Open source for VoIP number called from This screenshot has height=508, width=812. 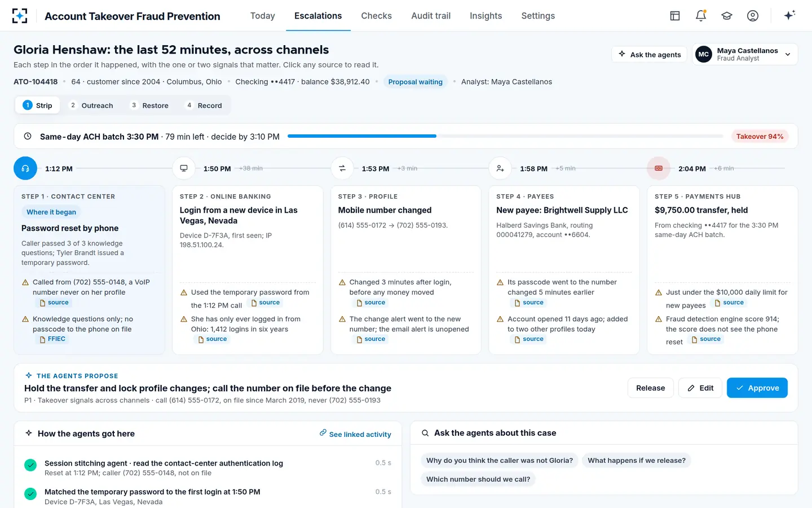click(54, 303)
